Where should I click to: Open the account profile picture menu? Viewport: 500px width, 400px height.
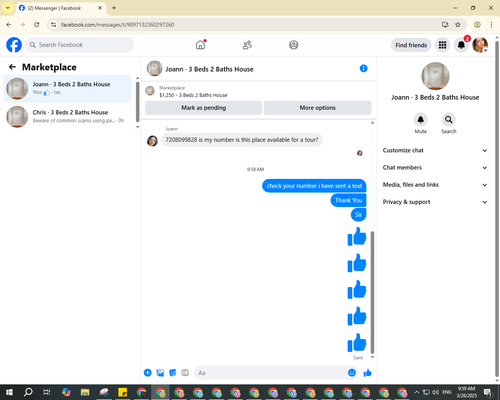tap(480, 45)
